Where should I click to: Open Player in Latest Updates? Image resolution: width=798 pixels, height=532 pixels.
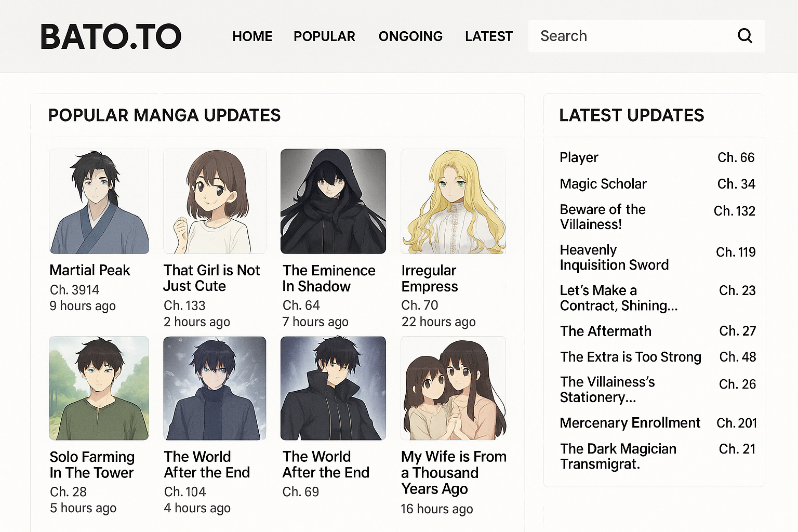579,157
